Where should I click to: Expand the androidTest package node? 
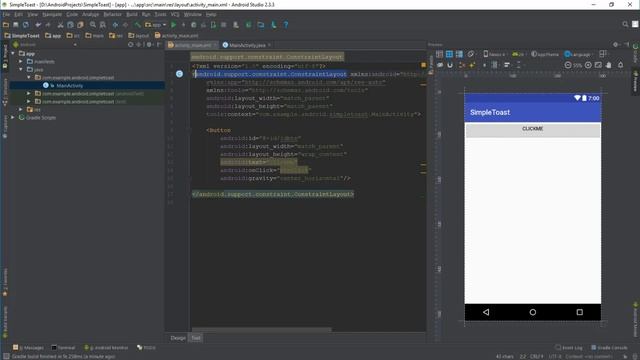pyautogui.click(x=29, y=93)
